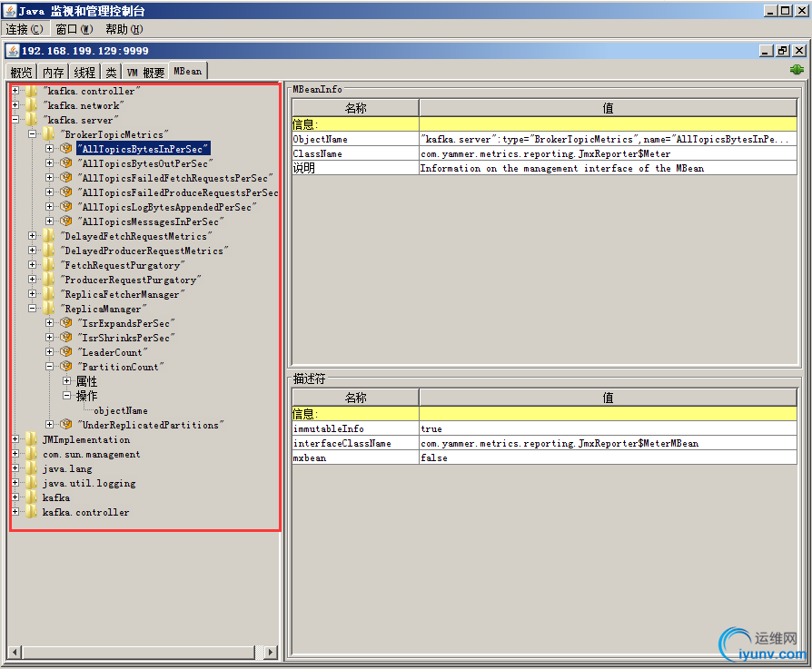The image size is (812, 669).
Task: Switch to the 内存 tab
Action: click(x=53, y=72)
